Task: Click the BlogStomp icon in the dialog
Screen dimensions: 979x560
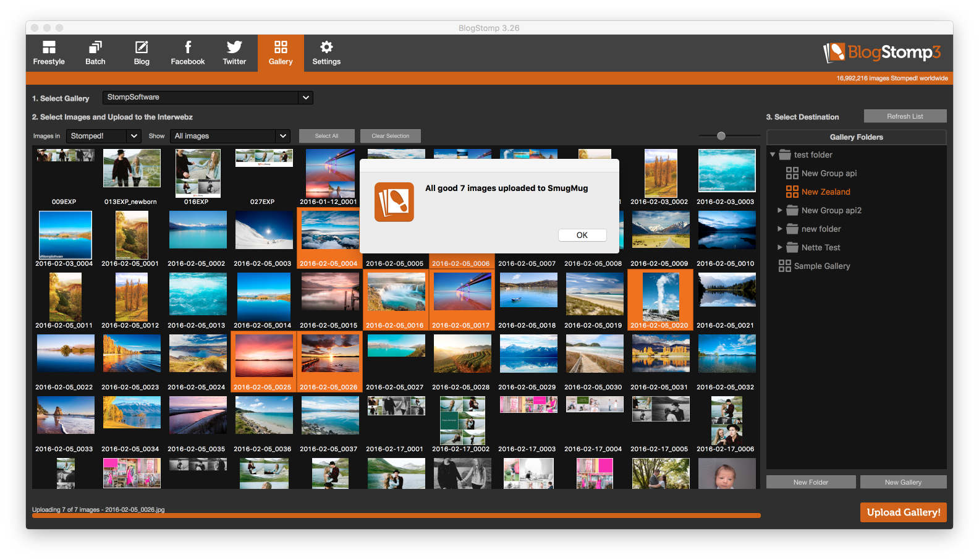Action: [x=394, y=202]
